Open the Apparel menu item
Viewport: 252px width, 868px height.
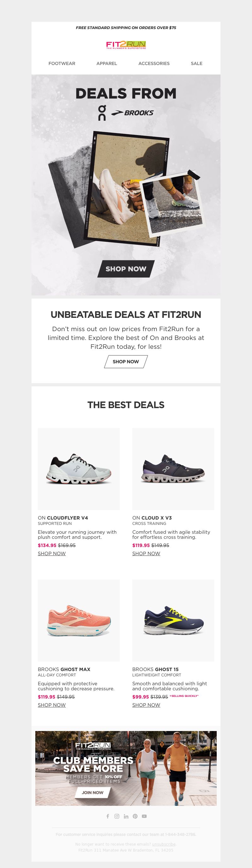click(107, 63)
